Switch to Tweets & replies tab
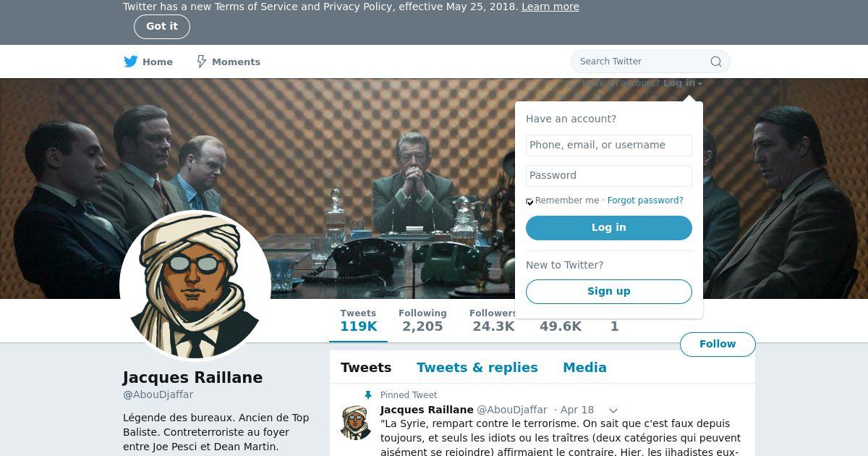868x456 pixels. click(477, 368)
